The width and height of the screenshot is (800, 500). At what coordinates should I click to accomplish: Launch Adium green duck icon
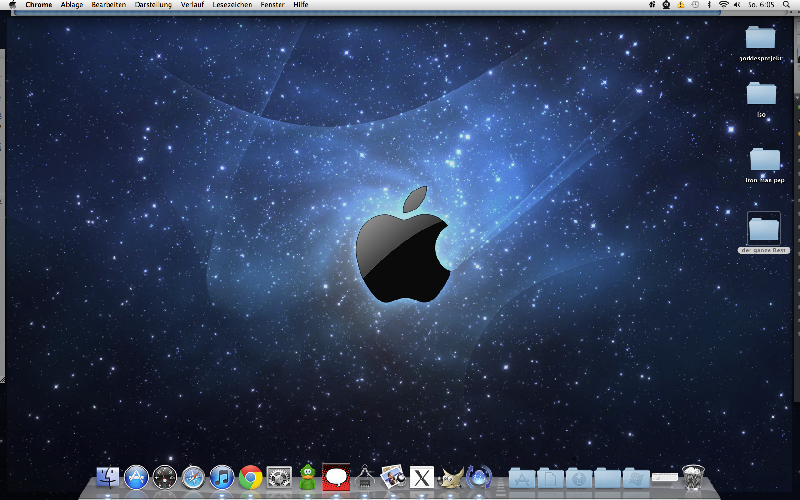tap(307, 477)
